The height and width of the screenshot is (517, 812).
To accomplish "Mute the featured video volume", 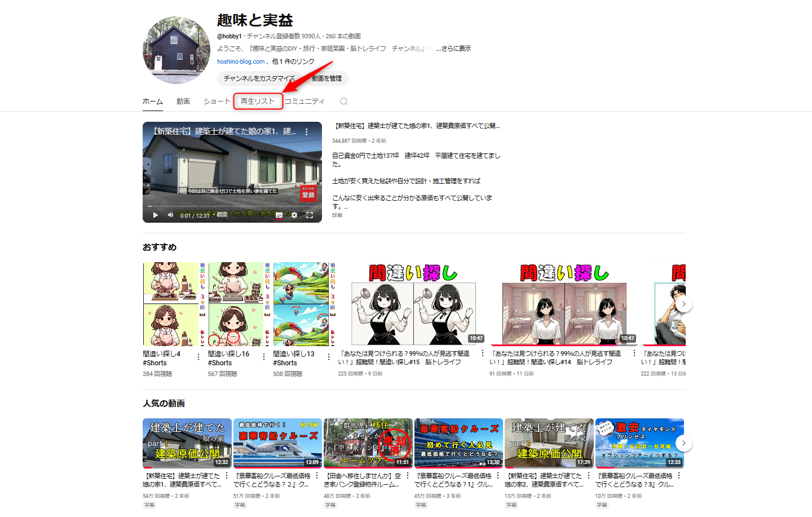I will pyautogui.click(x=170, y=215).
